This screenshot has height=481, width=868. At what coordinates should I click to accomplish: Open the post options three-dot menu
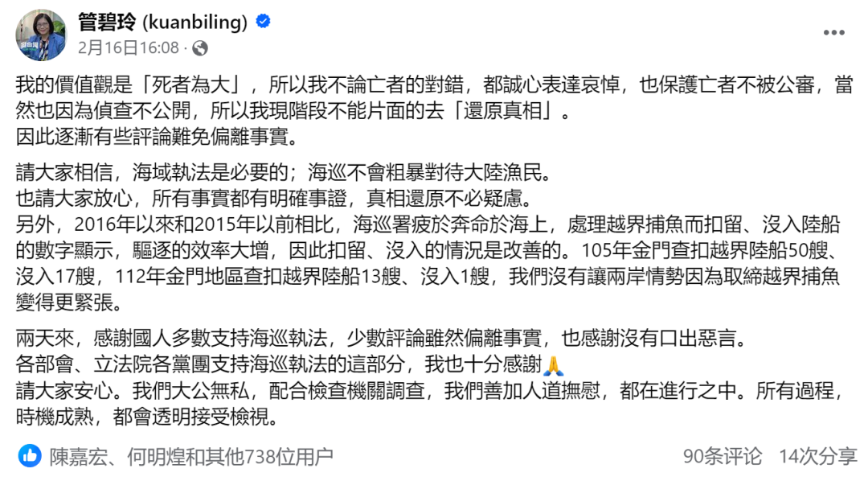[x=833, y=31]
